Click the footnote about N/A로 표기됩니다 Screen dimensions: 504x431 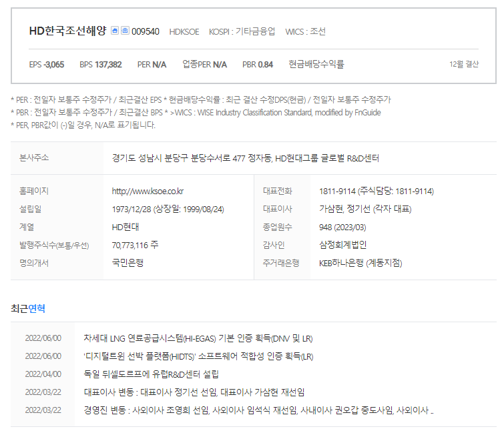pos(83,125)
